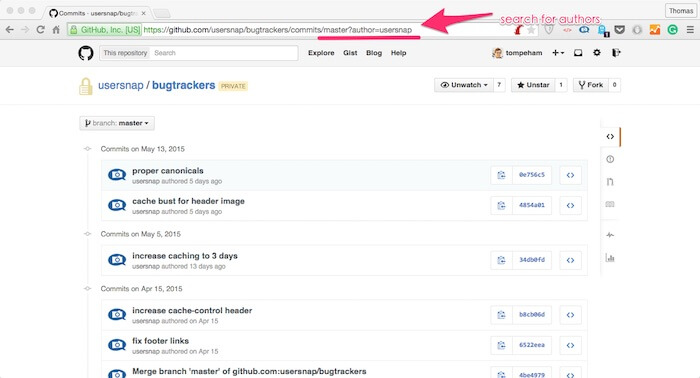Viewport: 700px width, 378px height.
Task: Open the forks count 0
Action: tap(614, 85)
